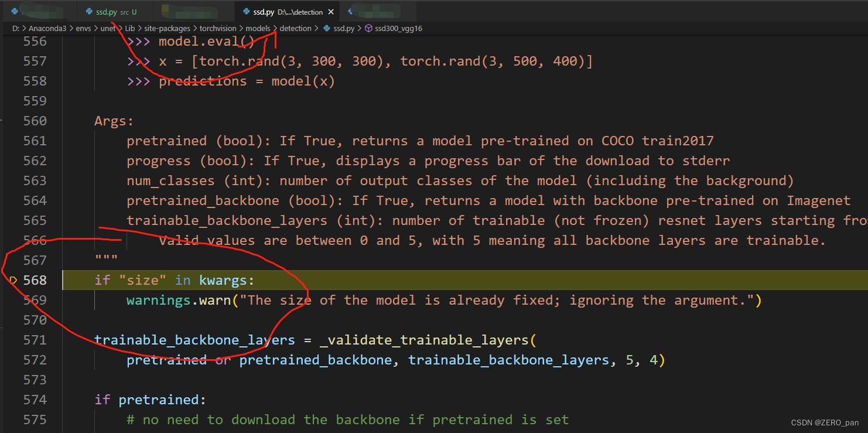868x433 pixels.
Task: Click line number 560 in the gutter
Action: coord(35,121)
